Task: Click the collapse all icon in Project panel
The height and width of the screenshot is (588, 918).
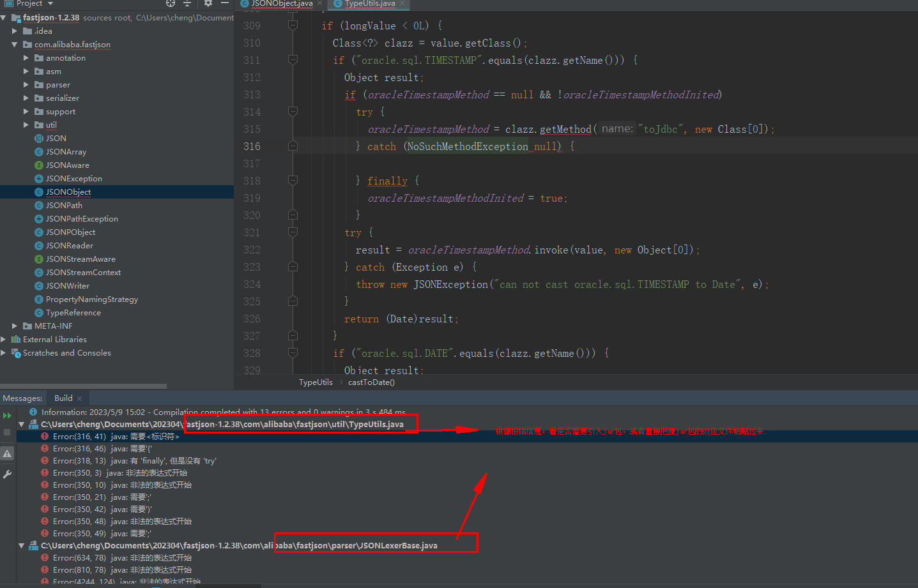Action: click(x=187, y=3)
